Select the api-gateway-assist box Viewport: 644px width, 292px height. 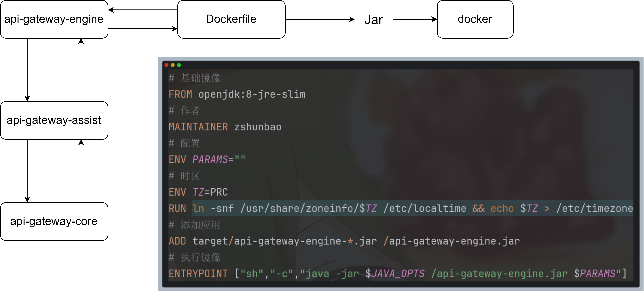pos(54,120)
